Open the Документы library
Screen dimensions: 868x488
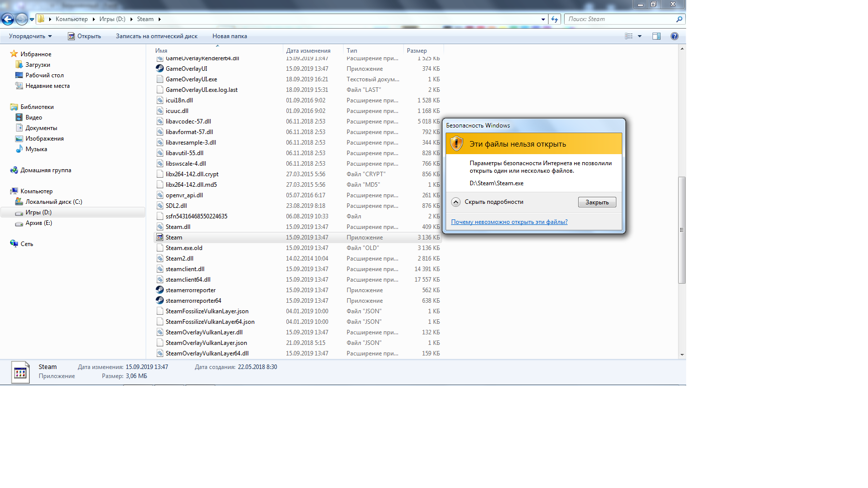(41, 128)
